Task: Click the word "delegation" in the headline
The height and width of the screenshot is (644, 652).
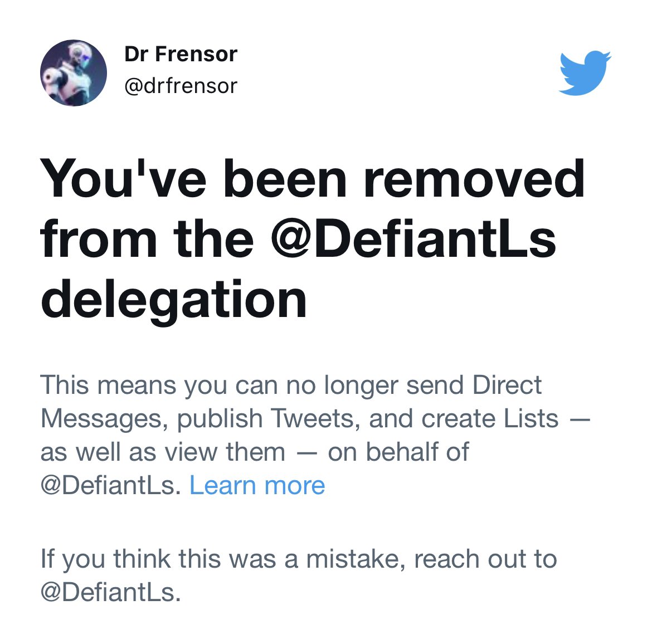Action: pyautogui.click(x=174, y=299)
